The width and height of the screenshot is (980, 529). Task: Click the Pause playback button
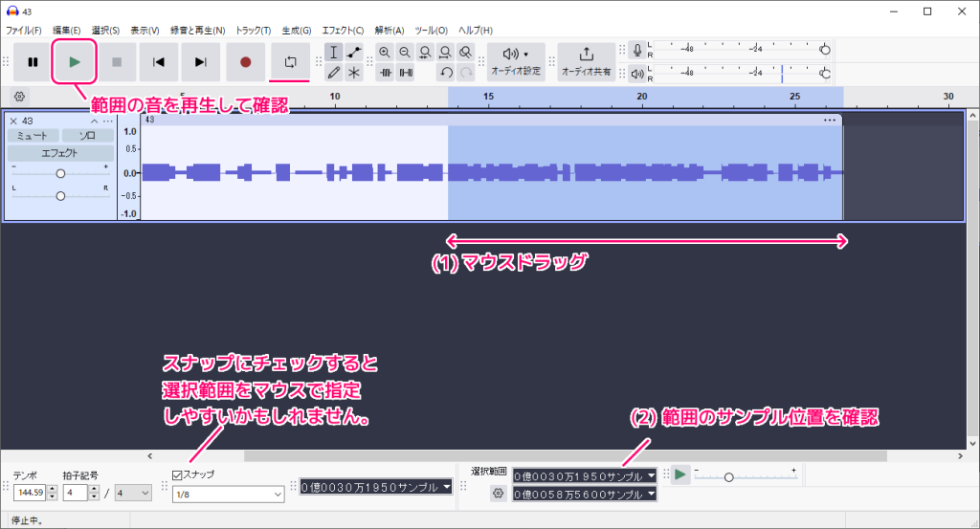point(33,62)
